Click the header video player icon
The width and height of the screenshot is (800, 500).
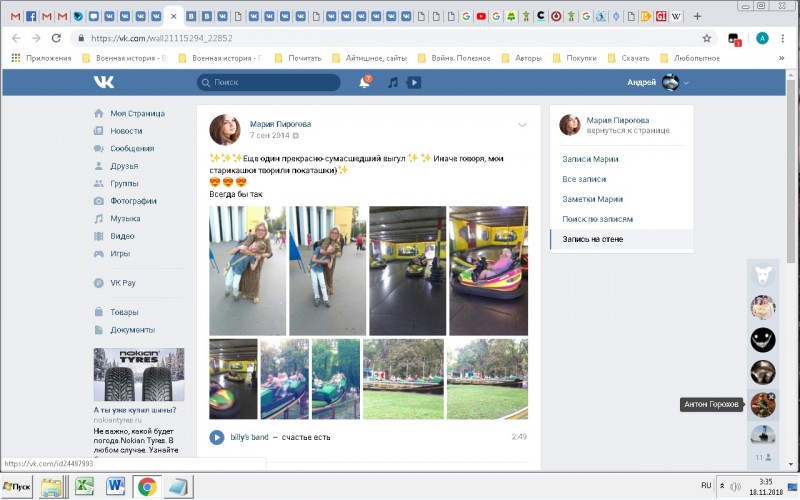pos(414,82)
